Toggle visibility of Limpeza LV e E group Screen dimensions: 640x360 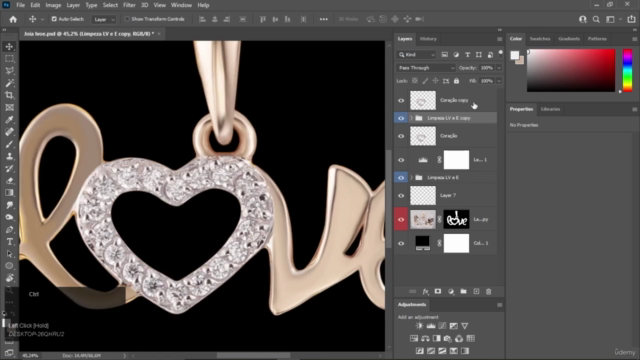coord(401,178)
